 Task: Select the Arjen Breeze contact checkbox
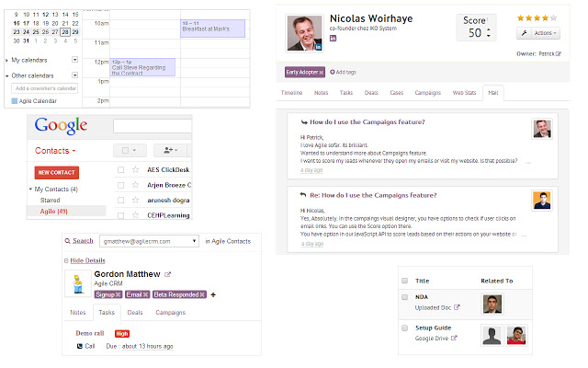tap(120, 185)
